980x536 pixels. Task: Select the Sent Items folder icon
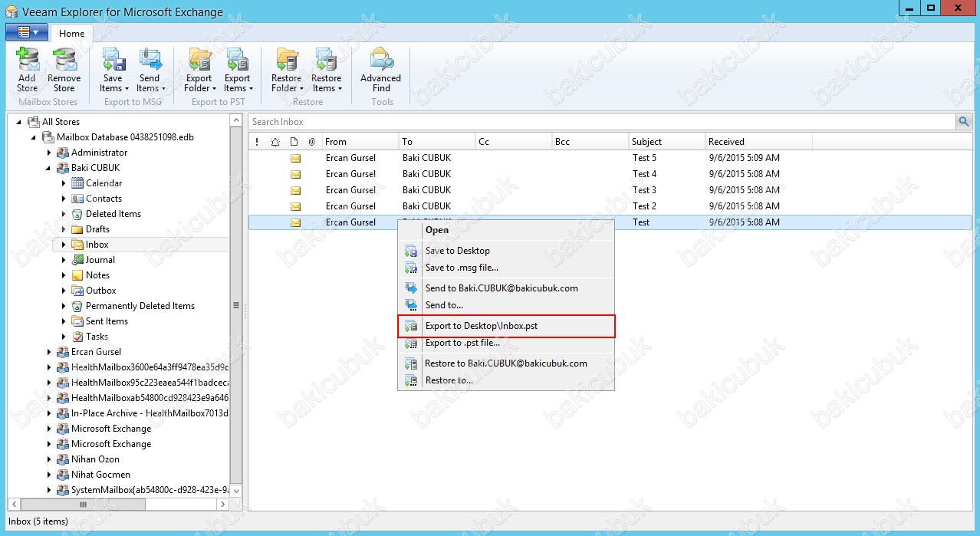[x=77, y=321]
